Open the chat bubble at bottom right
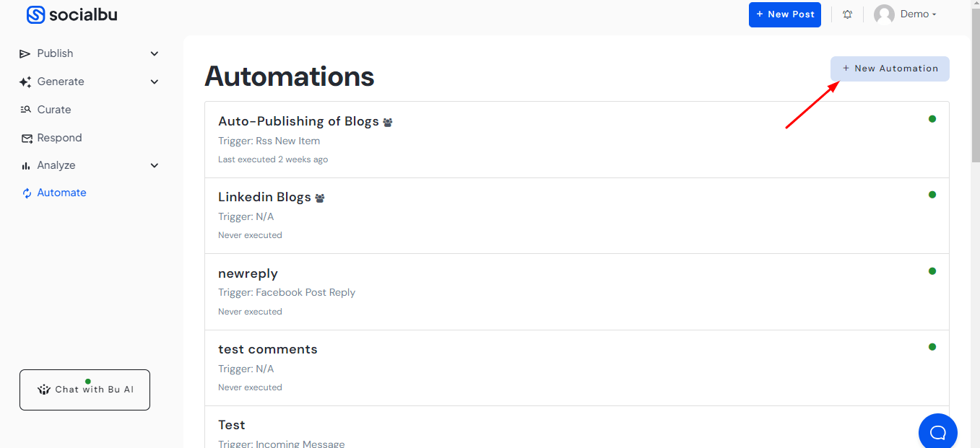Image resolution: width=980 pixels, height=448 pixels. pos(937,431)
